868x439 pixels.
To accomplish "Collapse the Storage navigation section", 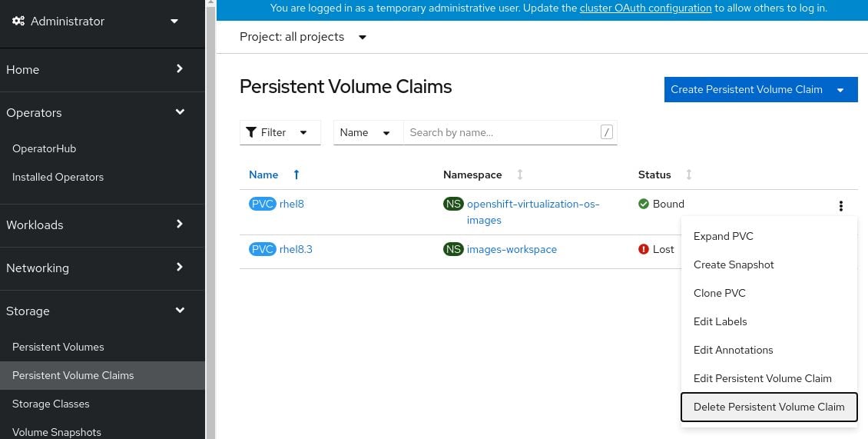I will (x=180, y=311).
